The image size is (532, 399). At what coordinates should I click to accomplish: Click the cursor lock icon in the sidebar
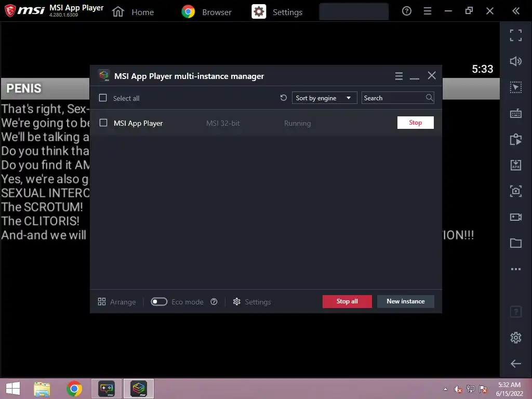coord(516,87)
